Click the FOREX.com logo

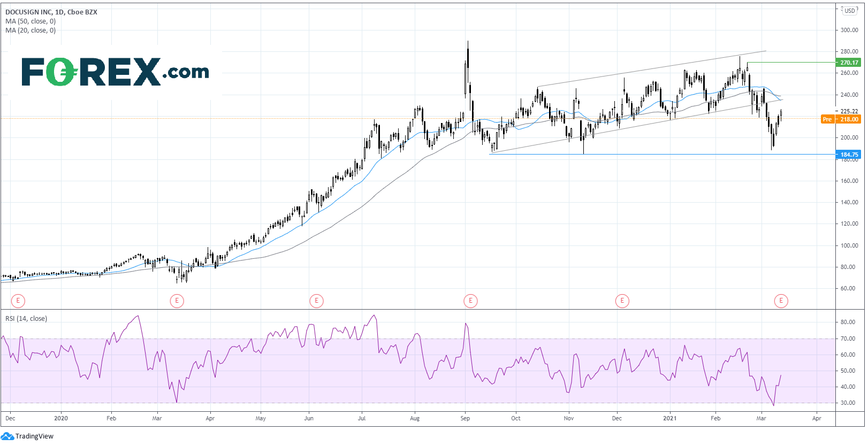point(116,72)
